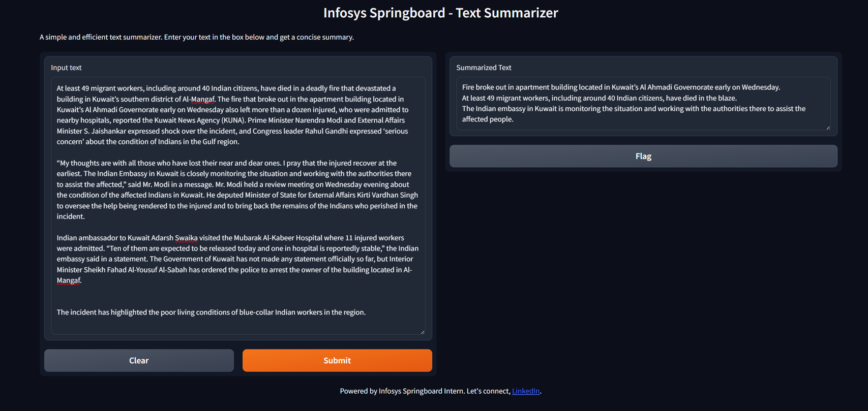Click summary sentence about Indian embassy

point(633,109)
